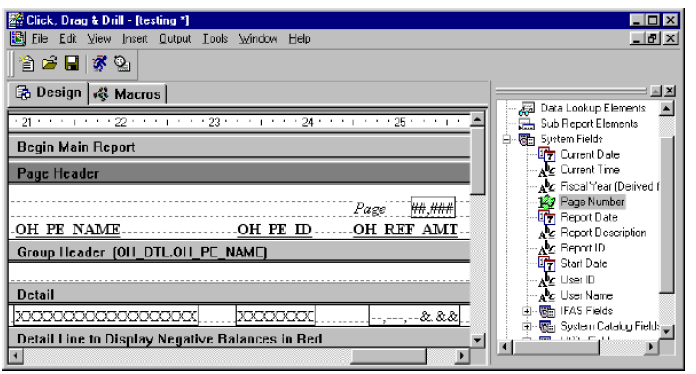Click the Sub Report Elements icon

pyautogui.click(x=527, y=124)
